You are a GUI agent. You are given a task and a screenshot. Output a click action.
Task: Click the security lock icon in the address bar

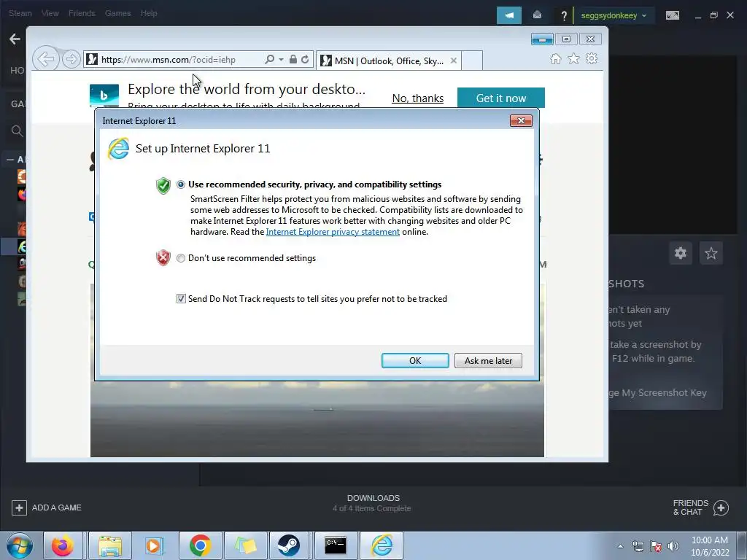pos(293,60)
